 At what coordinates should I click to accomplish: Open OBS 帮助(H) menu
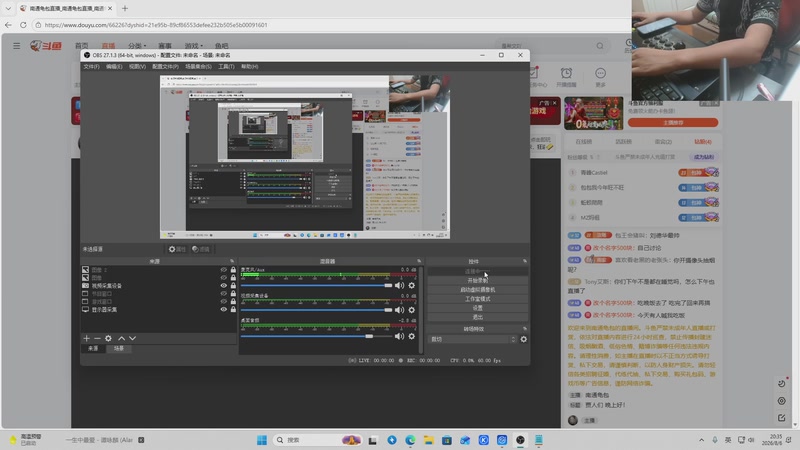249,66
